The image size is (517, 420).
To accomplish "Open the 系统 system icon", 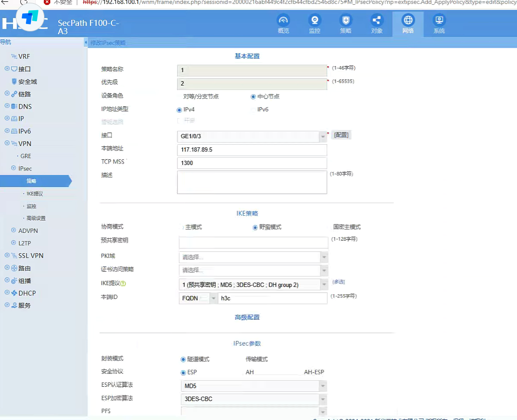I will pos(439,21).
